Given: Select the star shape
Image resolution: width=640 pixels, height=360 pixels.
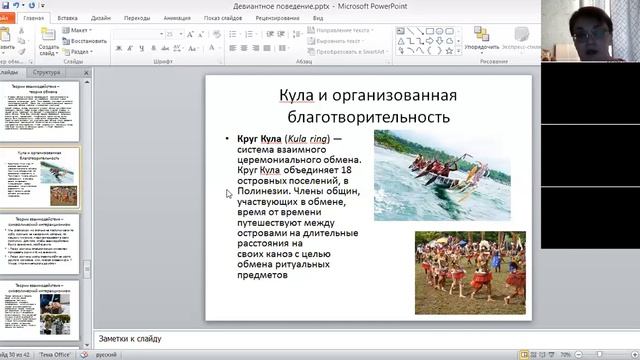Looking at the screenshot, I should [x=449, y=51].
